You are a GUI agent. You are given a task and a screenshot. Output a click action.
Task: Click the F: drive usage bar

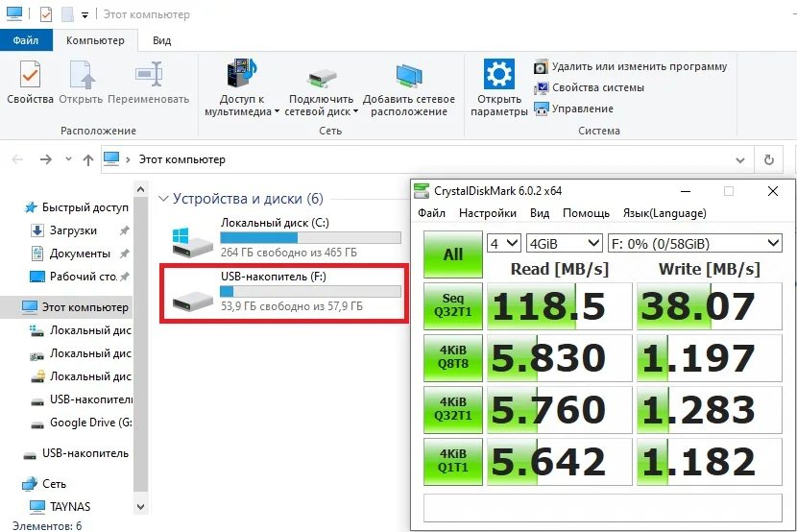(x=310, y=291)
